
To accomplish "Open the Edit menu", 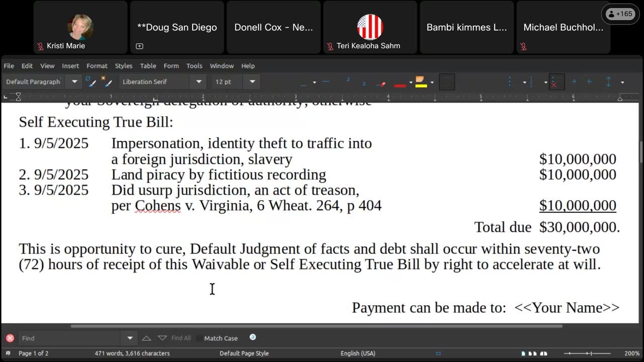I will [27, 66].
